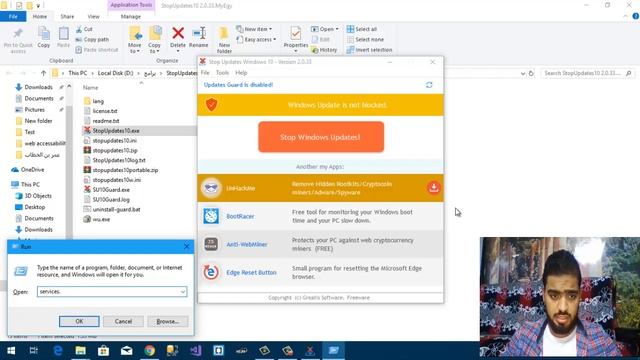Screen dimensions: 640x360
Task: Open the Edge Reset Button link
Action: tap(251, 272)
